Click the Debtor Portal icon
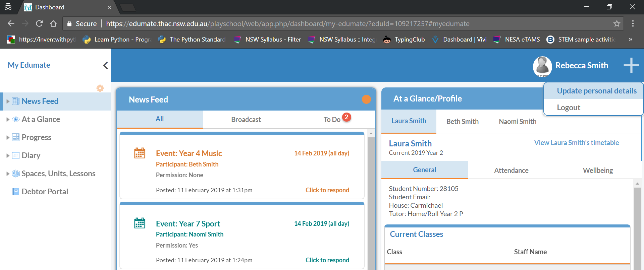Viewport: 644px width, 270px height. point(16,192)
